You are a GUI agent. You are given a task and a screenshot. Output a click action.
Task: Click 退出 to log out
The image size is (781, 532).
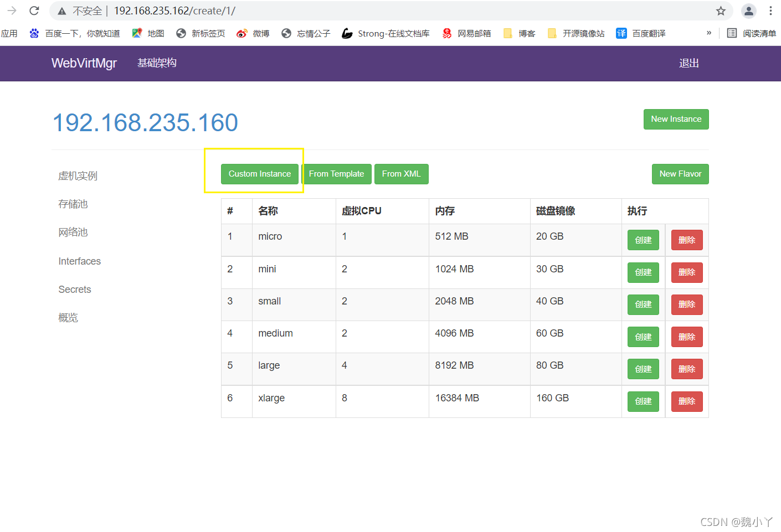pos(689,63)
